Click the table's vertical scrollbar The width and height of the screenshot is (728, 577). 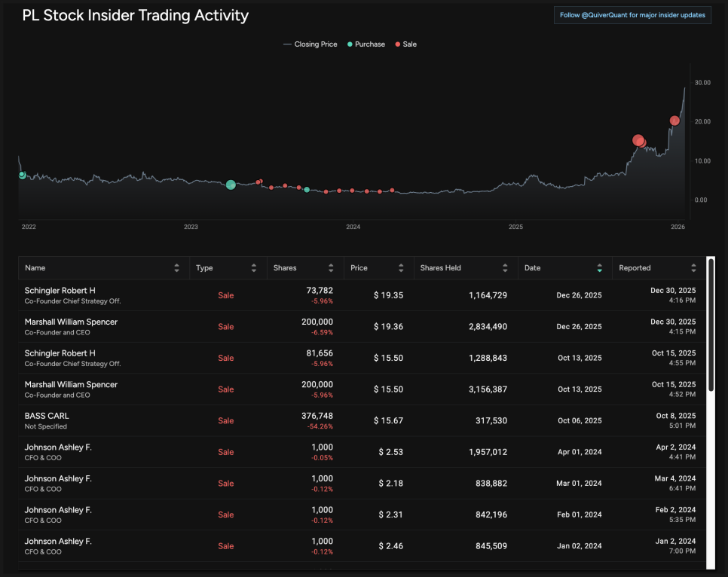[x=711, y=324]
